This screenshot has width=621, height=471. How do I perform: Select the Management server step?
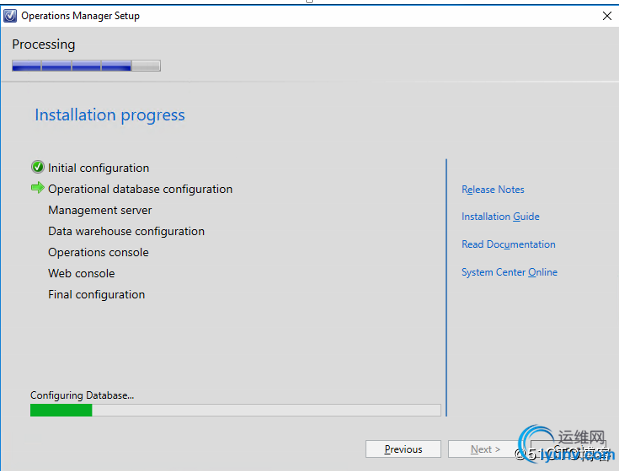click(x=100, y=210)
